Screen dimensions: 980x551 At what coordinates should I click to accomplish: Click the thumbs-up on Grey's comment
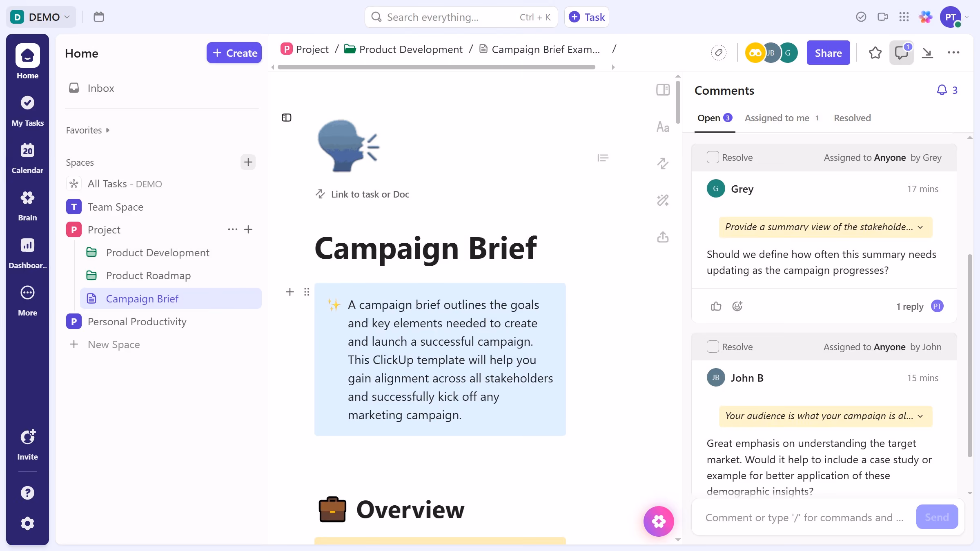[716, 306]
